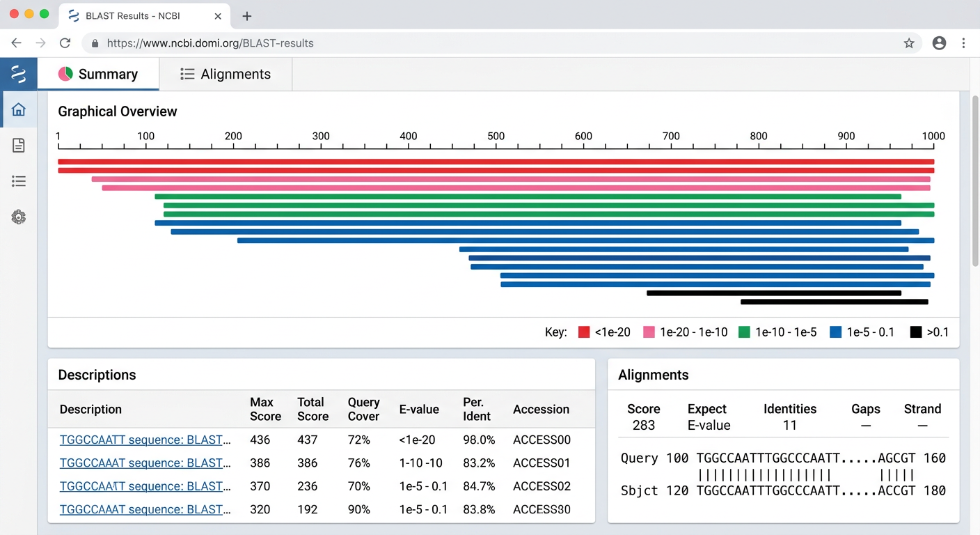This screenshot has width=980, height=535.
Task: Click the topmost red alignment bar
Action: pyautogui.click(x=496, y=162)
